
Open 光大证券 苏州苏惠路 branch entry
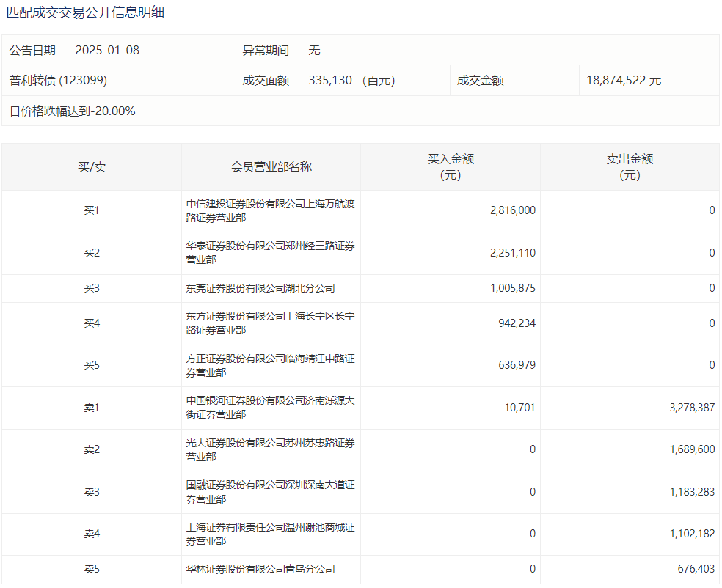pyautogui.click(x=270, y=449)
